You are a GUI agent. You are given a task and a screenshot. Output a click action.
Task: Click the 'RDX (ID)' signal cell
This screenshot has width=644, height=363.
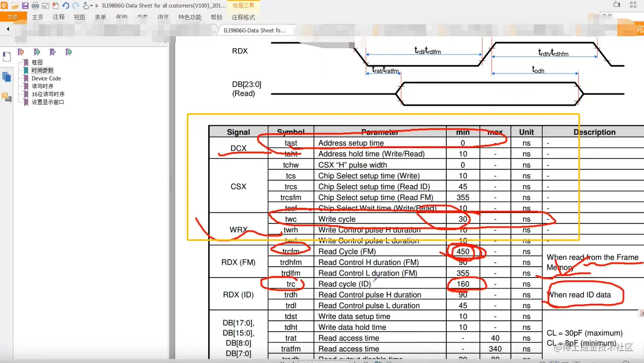click(x=239, y=295)
